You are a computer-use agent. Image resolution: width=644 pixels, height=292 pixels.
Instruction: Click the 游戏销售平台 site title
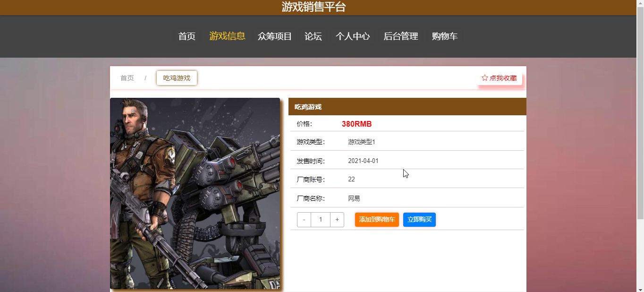(x=314, y=7)
